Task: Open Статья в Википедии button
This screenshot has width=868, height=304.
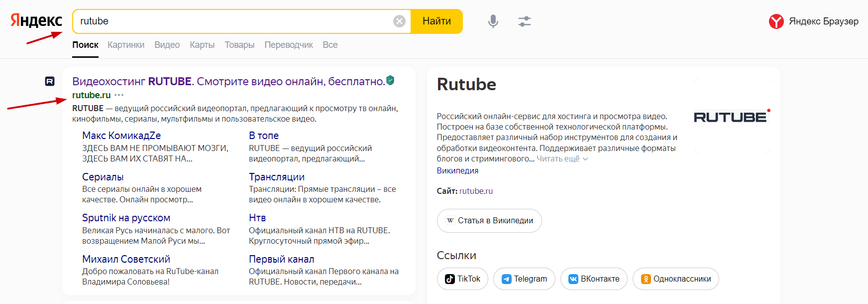Action: point(489,221)
